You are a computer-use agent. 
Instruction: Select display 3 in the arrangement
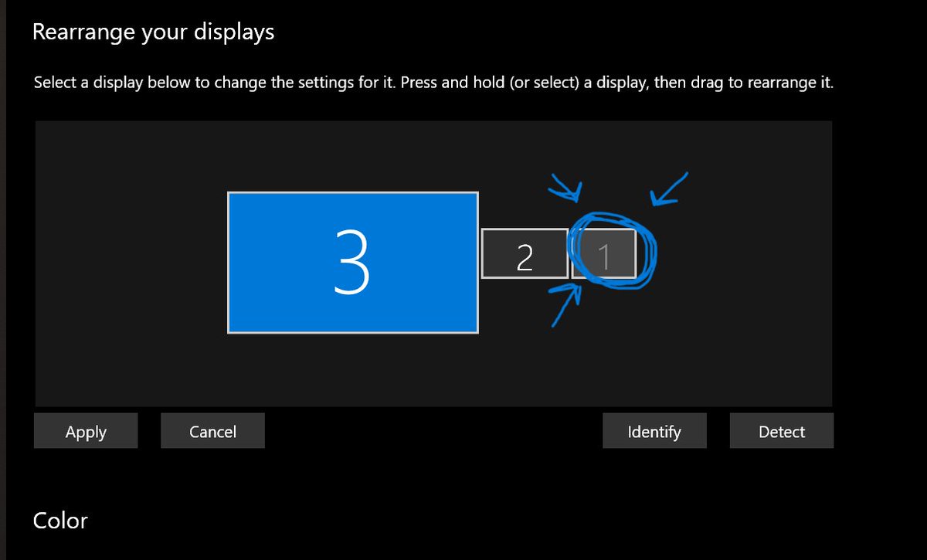click(x=352, y=263)
